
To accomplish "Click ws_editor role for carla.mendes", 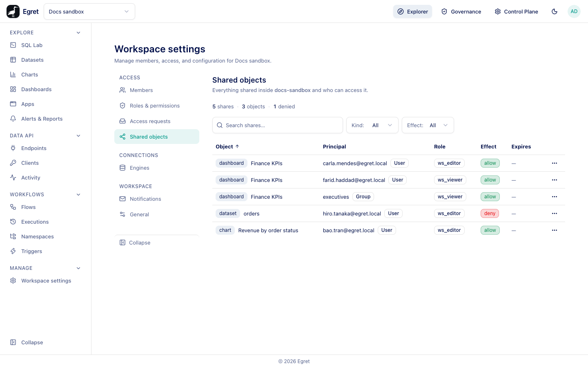I will [x=449, y=163].
